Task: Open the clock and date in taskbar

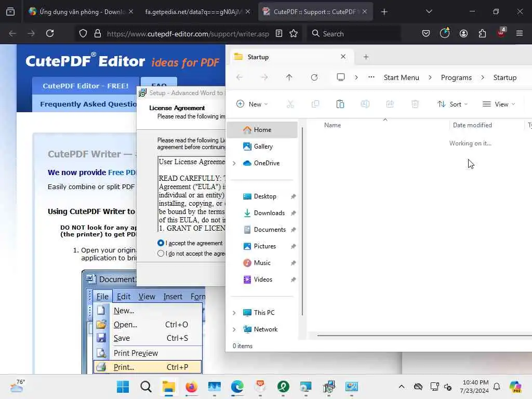Action: tap(474, 387)
